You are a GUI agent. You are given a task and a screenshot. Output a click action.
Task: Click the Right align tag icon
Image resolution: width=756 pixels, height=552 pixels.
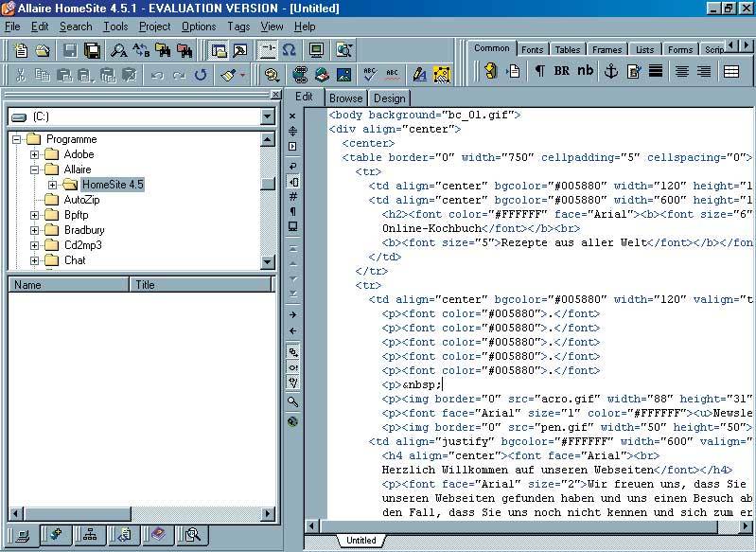pos(704,71)
